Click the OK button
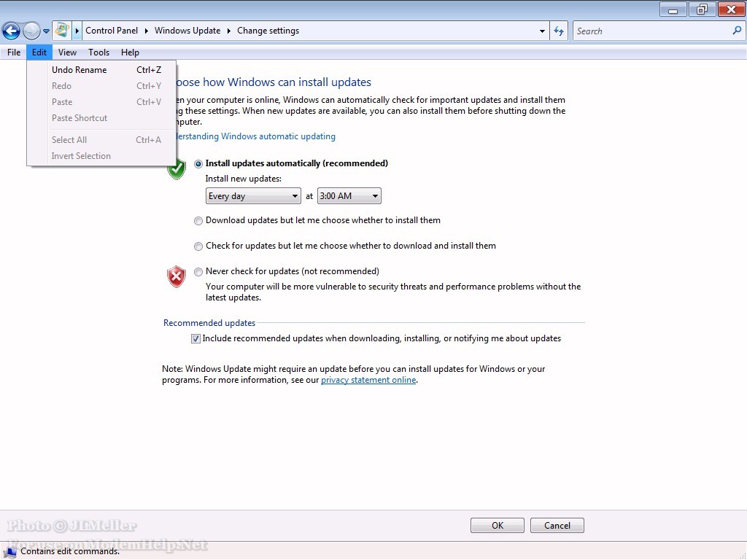The height and width of the screenshot is (560, 747). (x=498, y=526)
